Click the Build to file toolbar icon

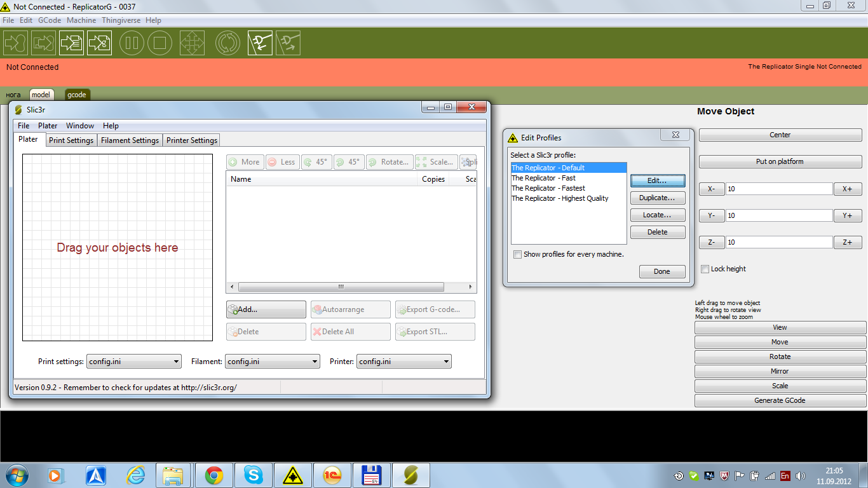[71, 43]
